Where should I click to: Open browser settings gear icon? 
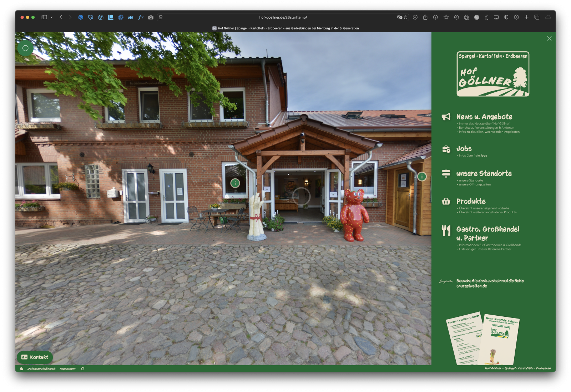tap(516, 17)
